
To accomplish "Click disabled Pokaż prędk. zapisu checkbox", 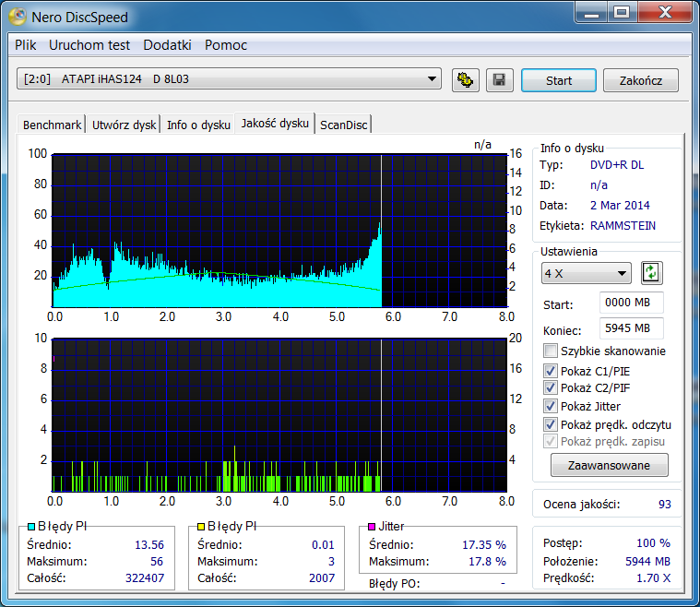I will (551, 441).
